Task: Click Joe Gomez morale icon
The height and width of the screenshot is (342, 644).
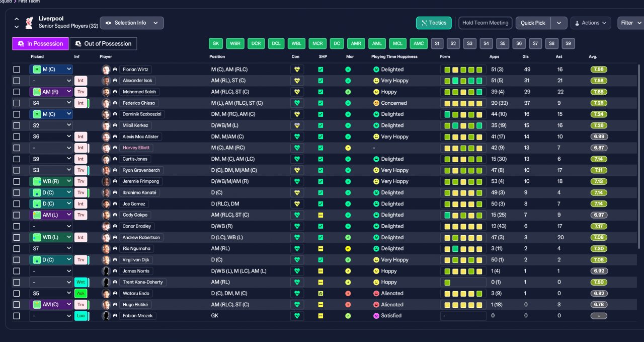Action: pyautogui.click(x=348, y=203)
